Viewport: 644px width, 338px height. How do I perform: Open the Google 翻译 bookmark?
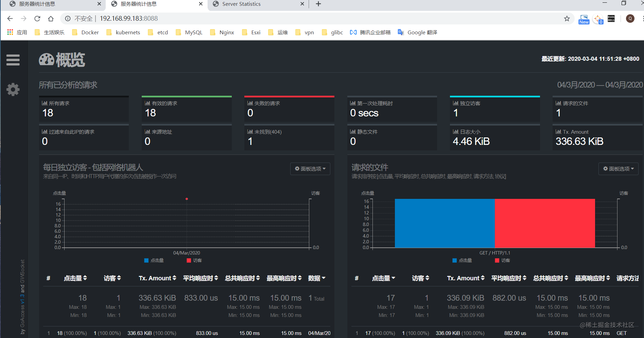(x=417, y=32)
